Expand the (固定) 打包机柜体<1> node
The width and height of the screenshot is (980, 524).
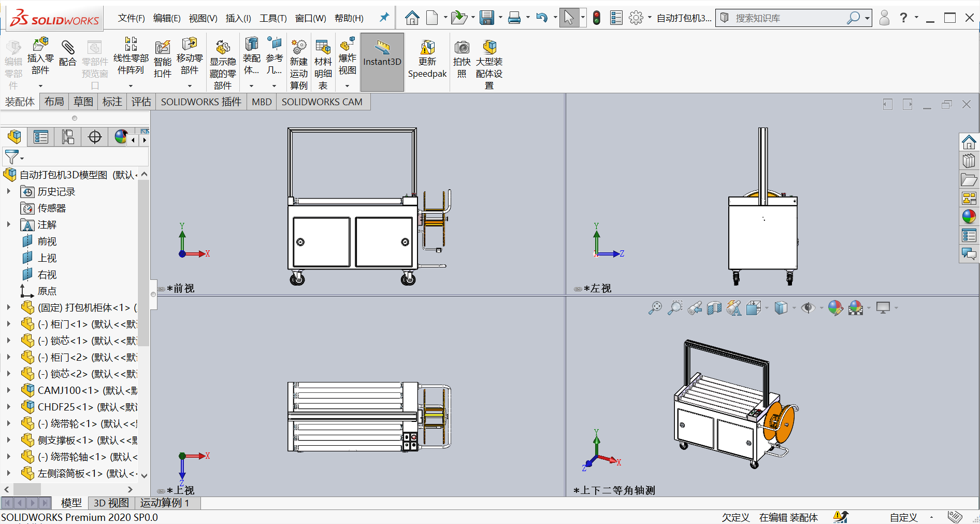(x=9, y=307)
